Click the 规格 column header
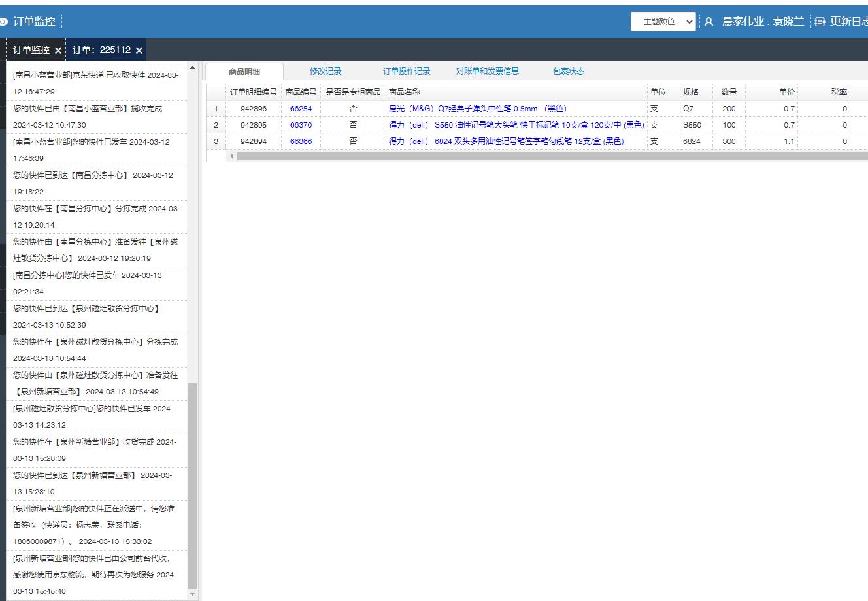The image size is (868, 601). 696,92
